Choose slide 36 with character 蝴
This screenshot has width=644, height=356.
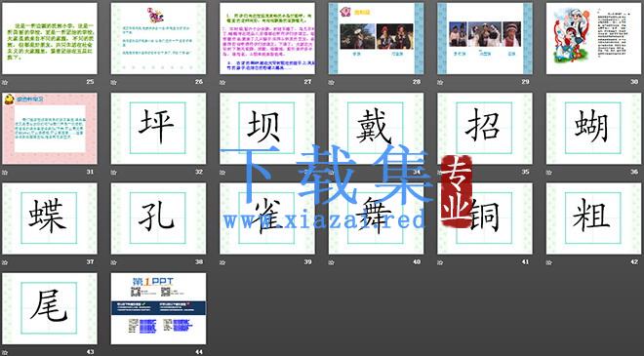593,128
